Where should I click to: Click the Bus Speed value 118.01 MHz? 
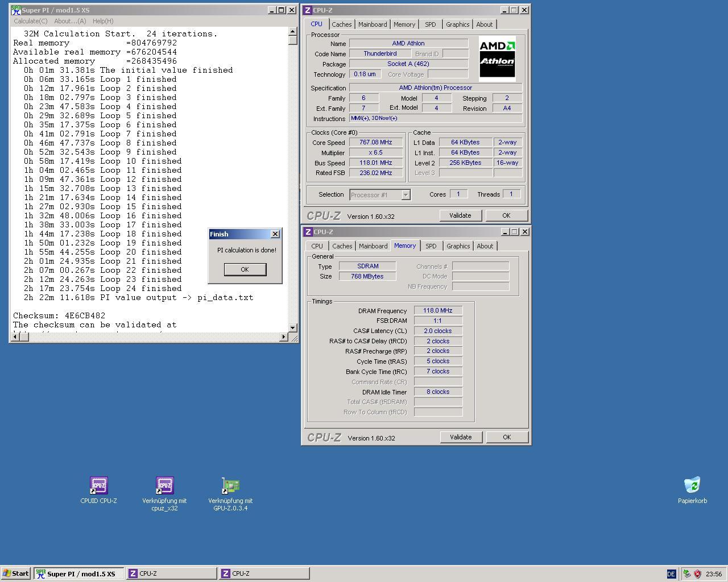pos(376,163)
